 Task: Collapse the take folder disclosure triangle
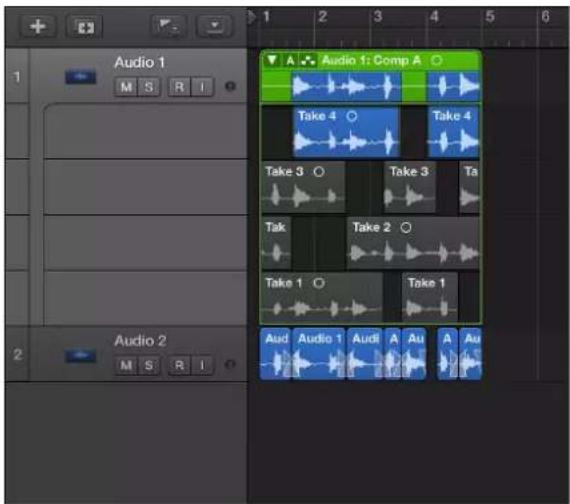(x=272, y=60)
